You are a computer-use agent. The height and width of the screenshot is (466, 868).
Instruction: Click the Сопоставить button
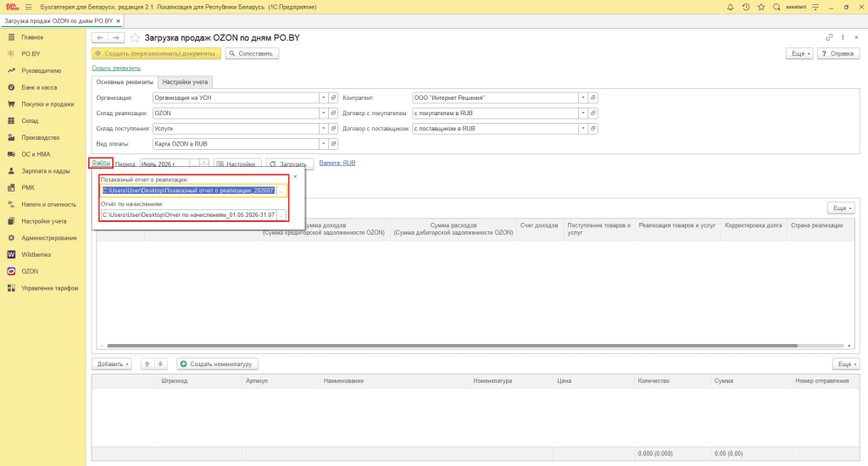[x=252, y=53]
